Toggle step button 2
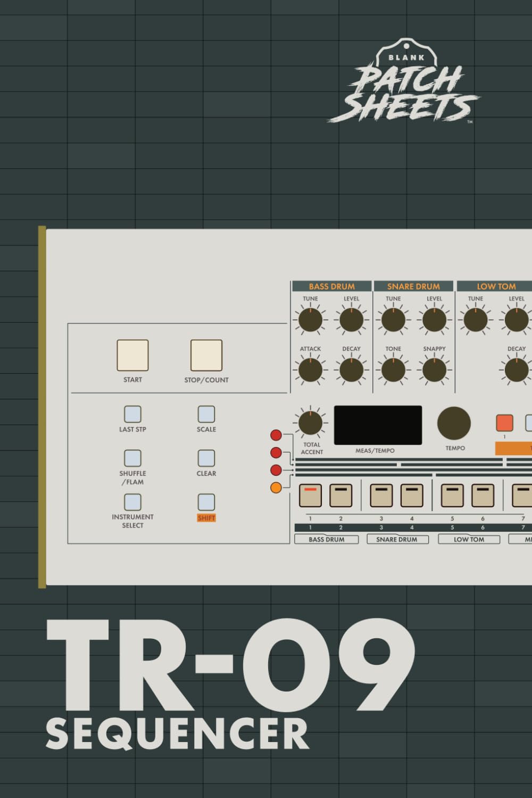The width and height of the screenshot is (532, 798). pyautogui.click(x=341, y=495)
